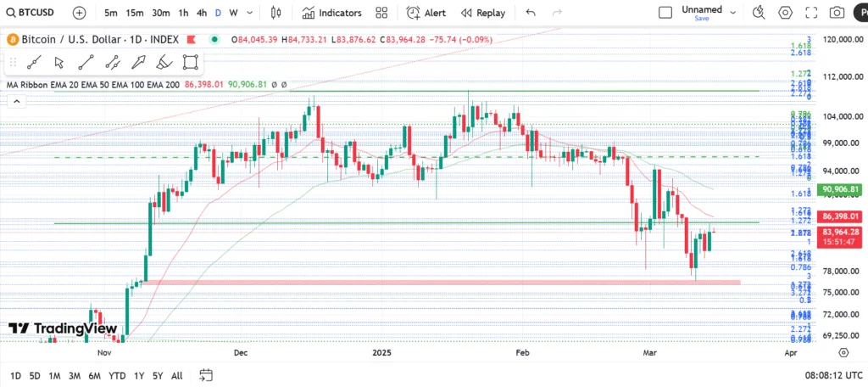Click the Dec label on time axis

pos(240,352)
